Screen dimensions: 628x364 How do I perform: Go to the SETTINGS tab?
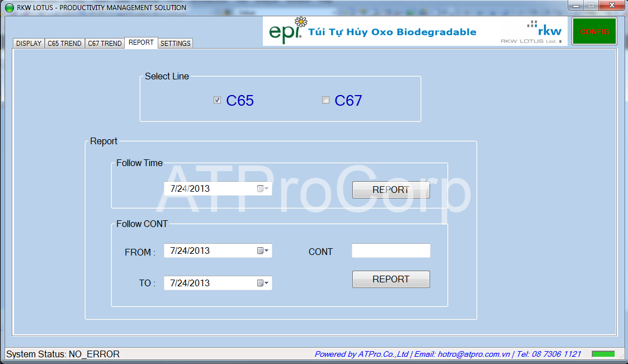coord(176,43)
